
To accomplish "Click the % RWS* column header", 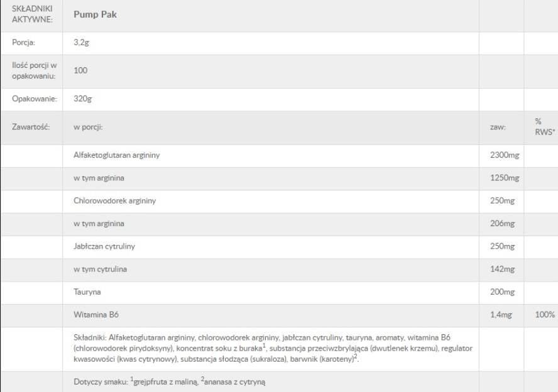I will (542, 127).
